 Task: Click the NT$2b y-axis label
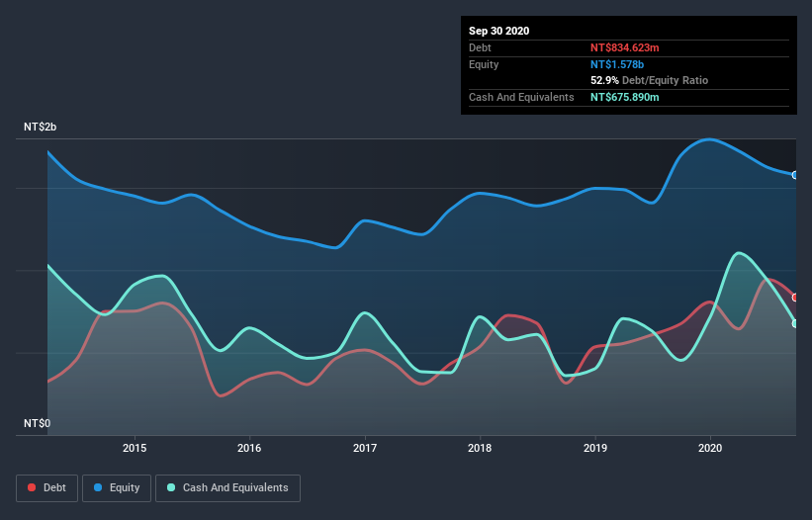pyautogui.click(x=40, y=127)
